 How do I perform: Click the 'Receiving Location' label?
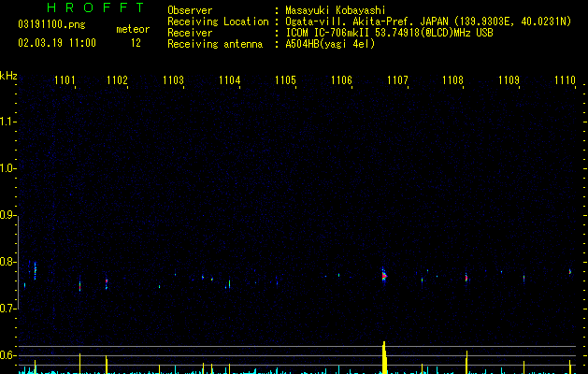click(218, 22)
